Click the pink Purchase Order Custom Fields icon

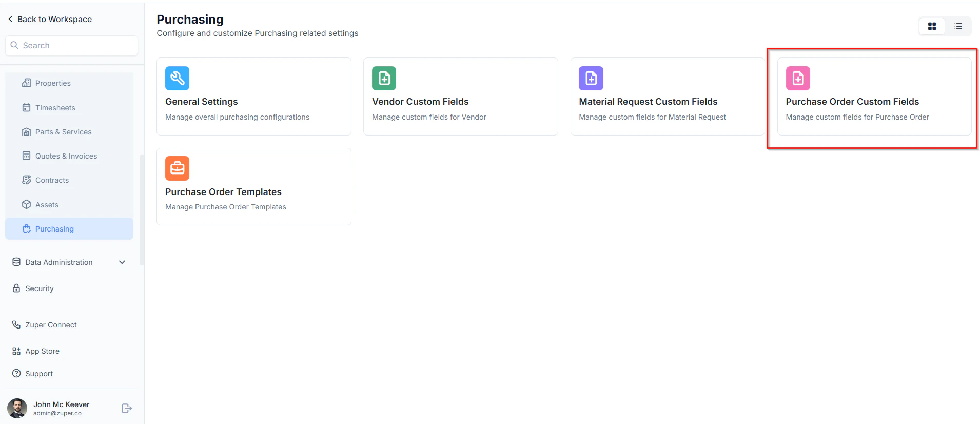(x=798, y=78)
